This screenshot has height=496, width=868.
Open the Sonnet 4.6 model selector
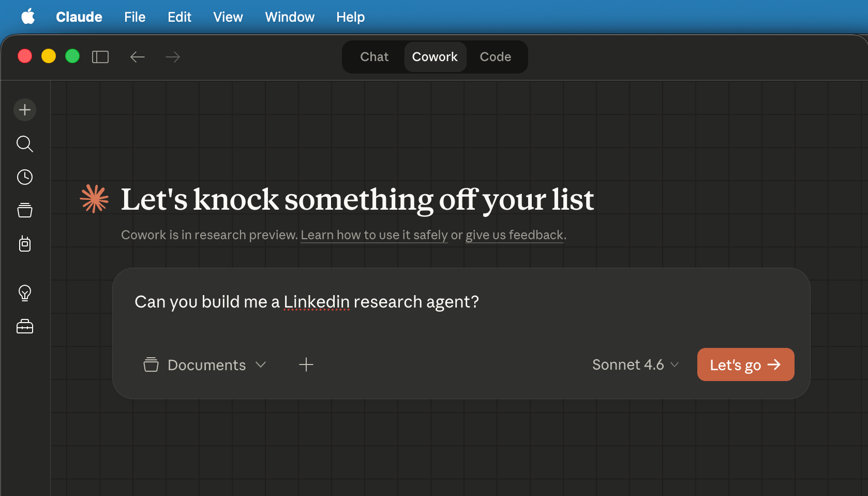click(635, 365)
